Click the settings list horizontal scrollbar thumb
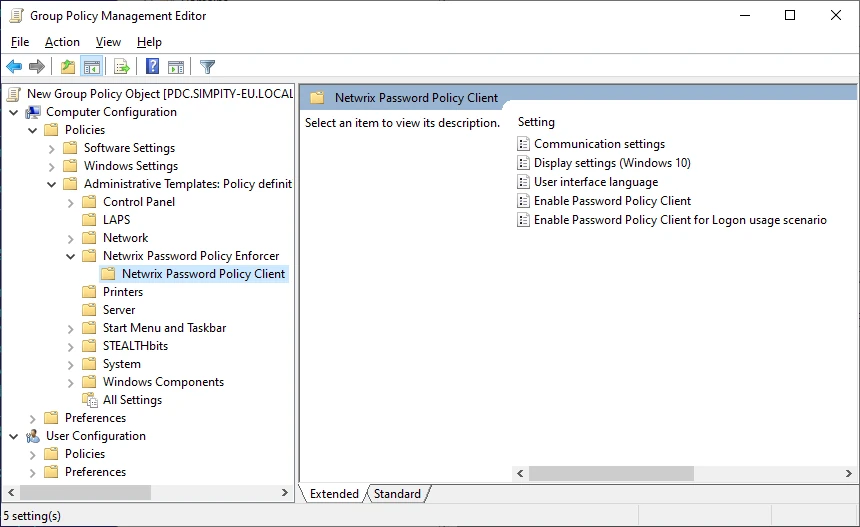860x527 pixels. click(x=611, y=473)
